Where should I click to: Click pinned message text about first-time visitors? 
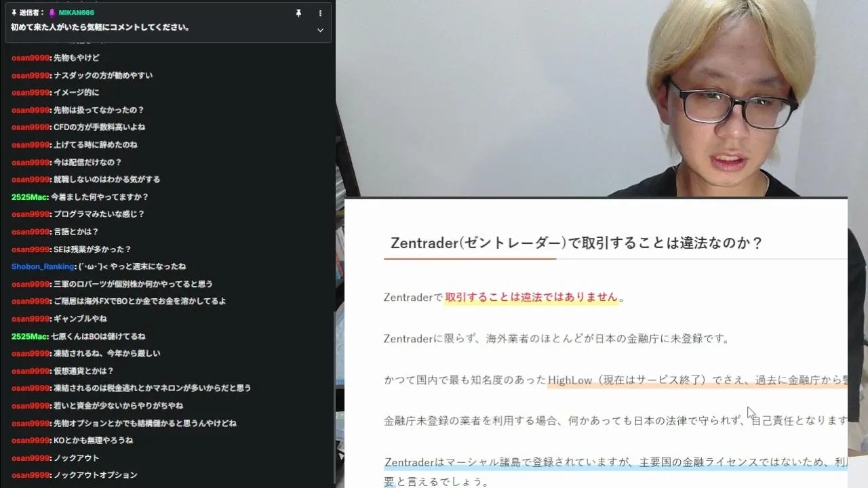click(100, 28)
